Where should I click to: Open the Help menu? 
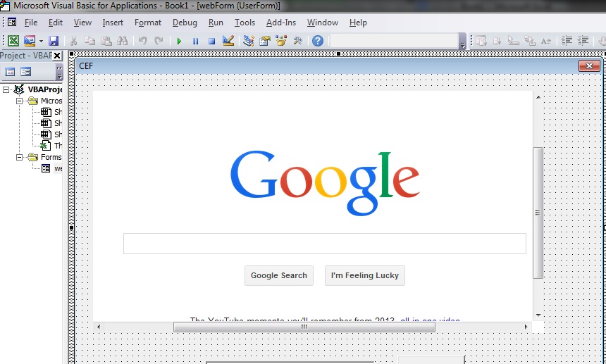coord(358,23)
